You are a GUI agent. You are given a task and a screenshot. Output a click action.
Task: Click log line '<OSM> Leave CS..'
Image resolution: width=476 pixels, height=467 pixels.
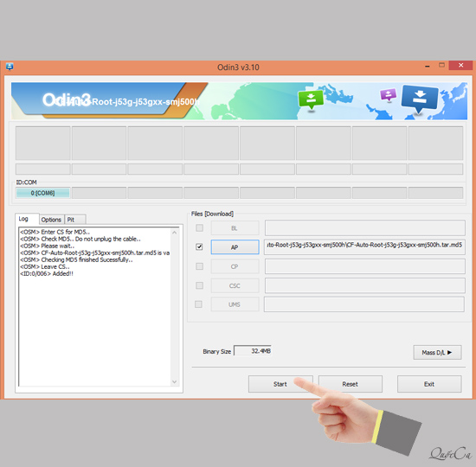click(45, 266)
